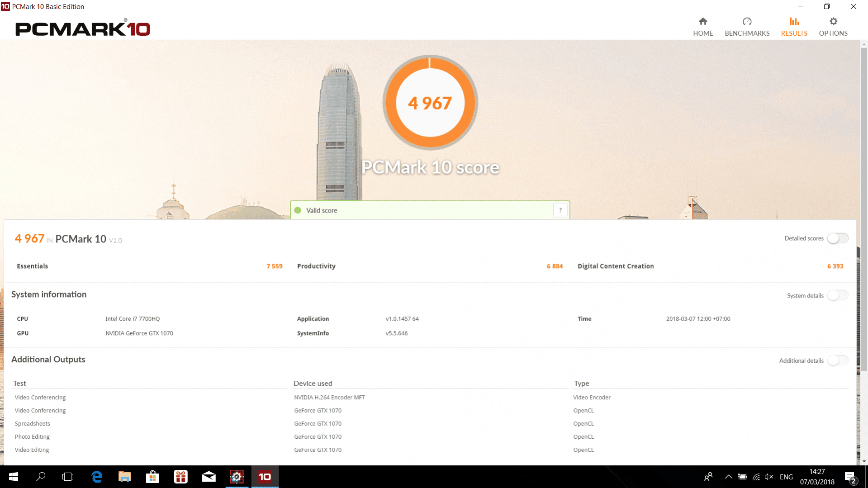Open the network Wi-Fi tray icon
Image resolution: width=868 pixels, height=488 pixels.
[x=756, y=477]
